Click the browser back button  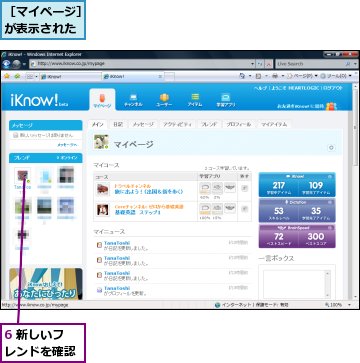[6, 64]
